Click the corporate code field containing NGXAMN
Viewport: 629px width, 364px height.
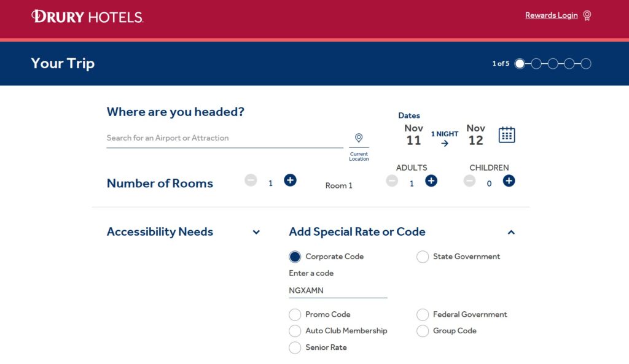click(x=338, y=290)
